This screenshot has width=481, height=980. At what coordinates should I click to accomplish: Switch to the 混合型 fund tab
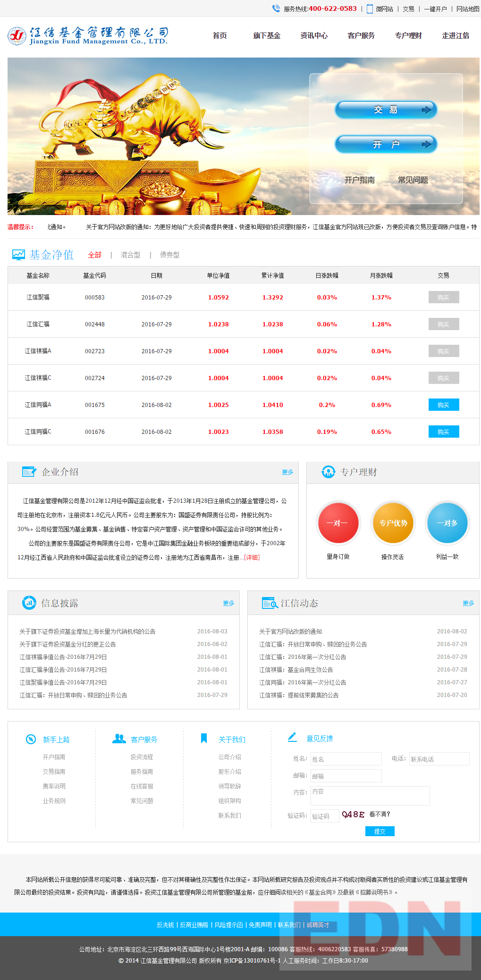click(x=130, y=255)
